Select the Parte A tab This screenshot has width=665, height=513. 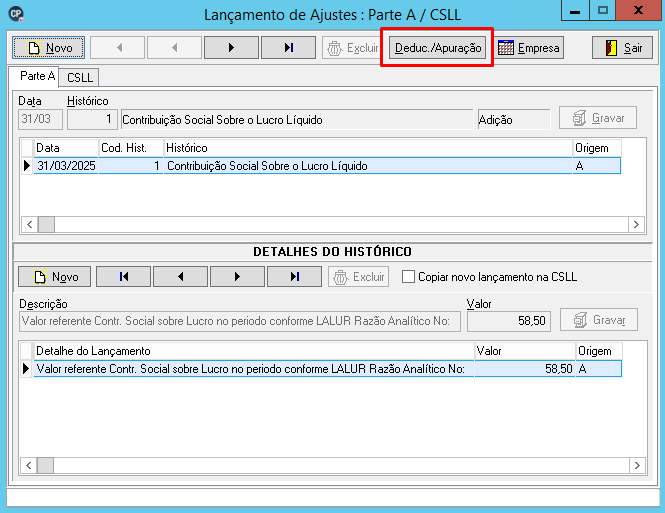34,76
